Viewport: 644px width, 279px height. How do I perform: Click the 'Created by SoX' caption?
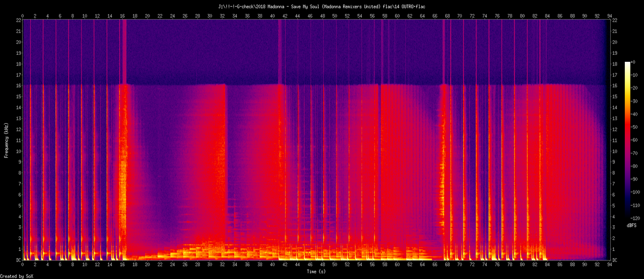pos(16,276)
